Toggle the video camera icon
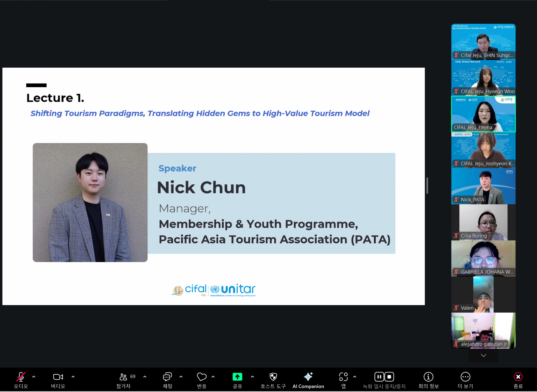537x392 pixels. point(58,377)
